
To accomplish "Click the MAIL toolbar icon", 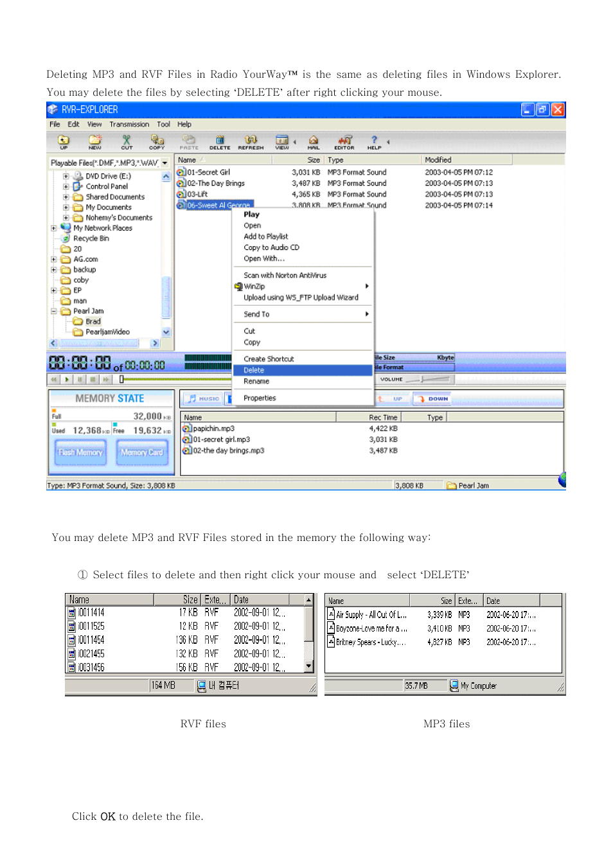I will pyautogui.click(x=314, y=141).
